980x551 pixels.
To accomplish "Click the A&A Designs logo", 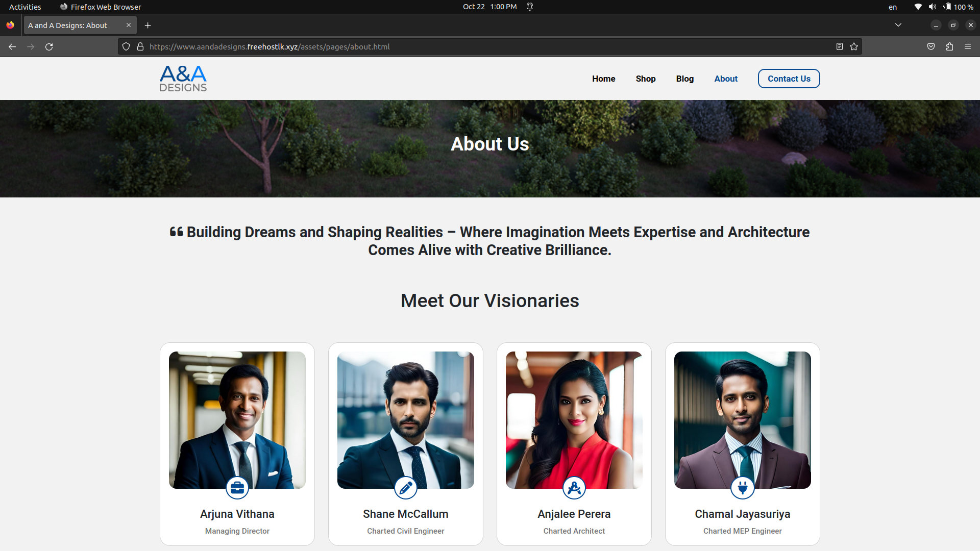I will pos(183,79).
